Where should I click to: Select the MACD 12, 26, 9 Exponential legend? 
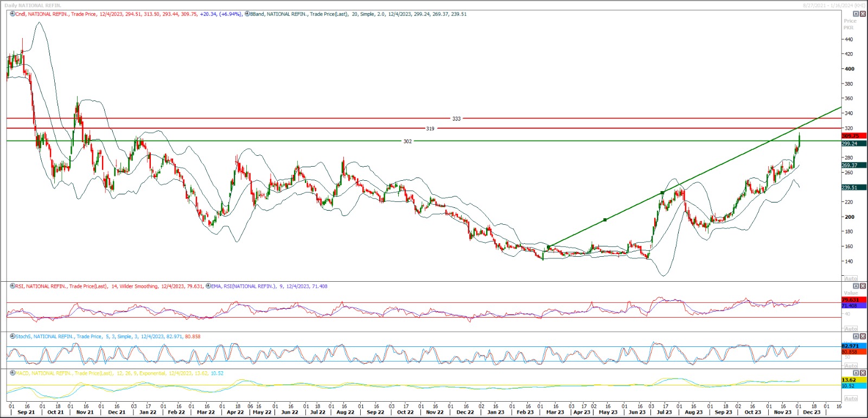coord(119,373)
